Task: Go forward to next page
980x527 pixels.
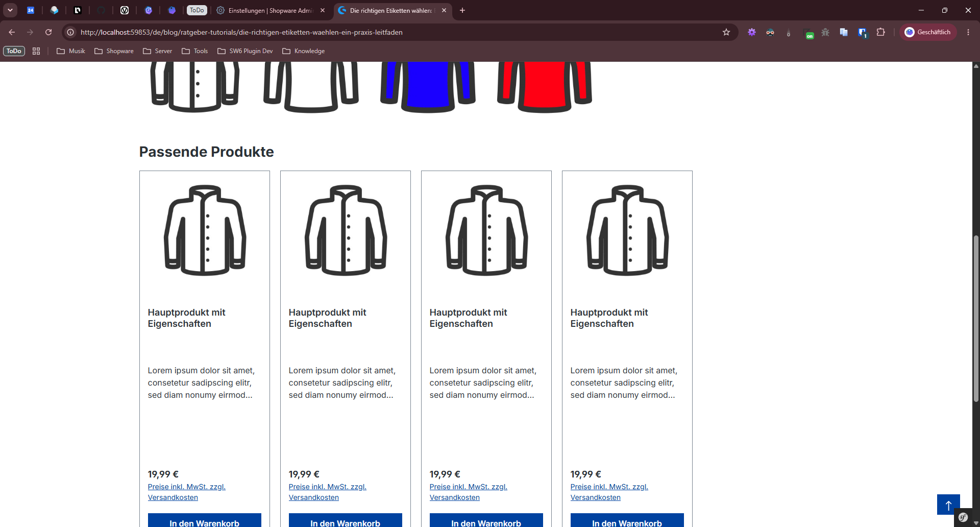Action: pyautogui.click(x=30, y=32)
